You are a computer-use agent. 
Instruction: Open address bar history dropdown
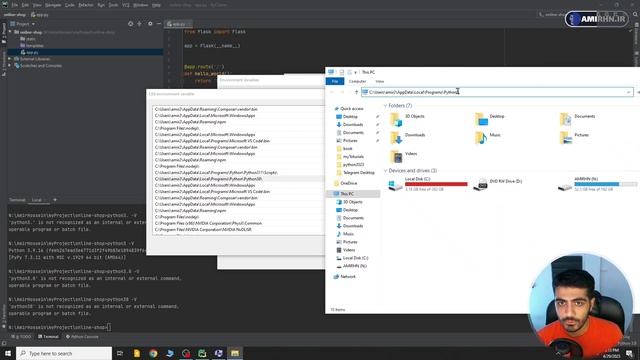tap(629, 92)
